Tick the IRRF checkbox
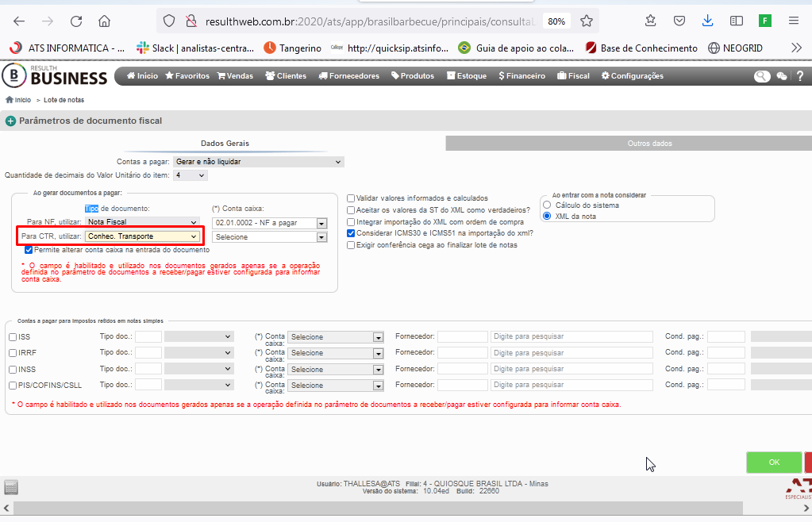This screenshot has width=812, height=522. tap(13, 353)
